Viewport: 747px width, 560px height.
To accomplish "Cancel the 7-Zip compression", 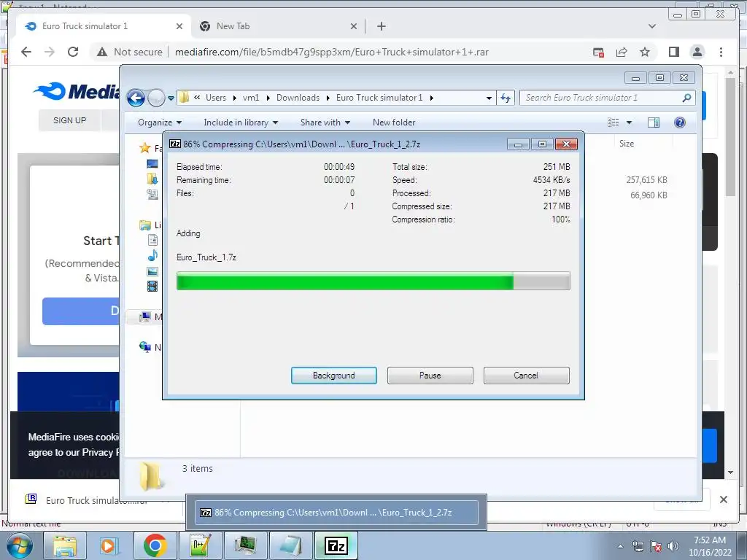I will tap(526, 376).
